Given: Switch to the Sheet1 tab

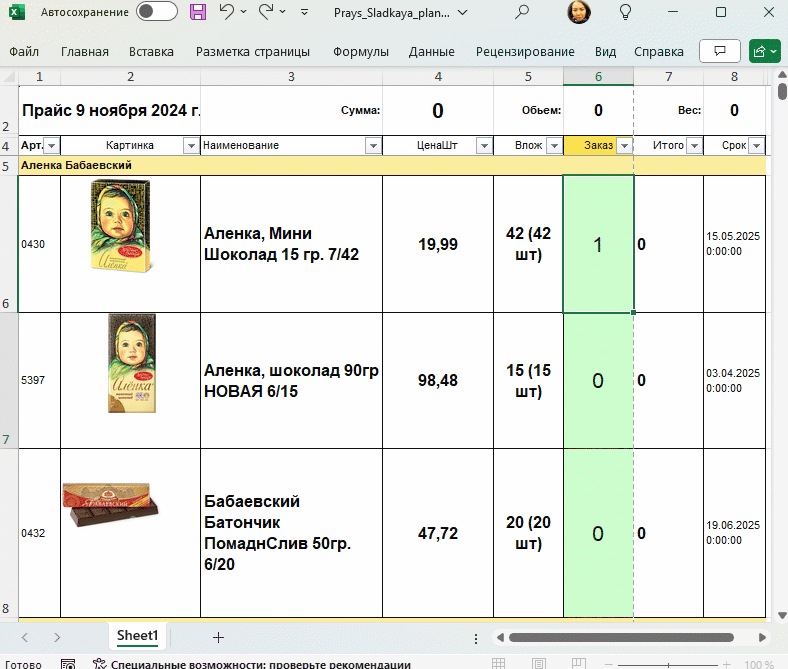Looking at the screenshot, I should point(137,636).
